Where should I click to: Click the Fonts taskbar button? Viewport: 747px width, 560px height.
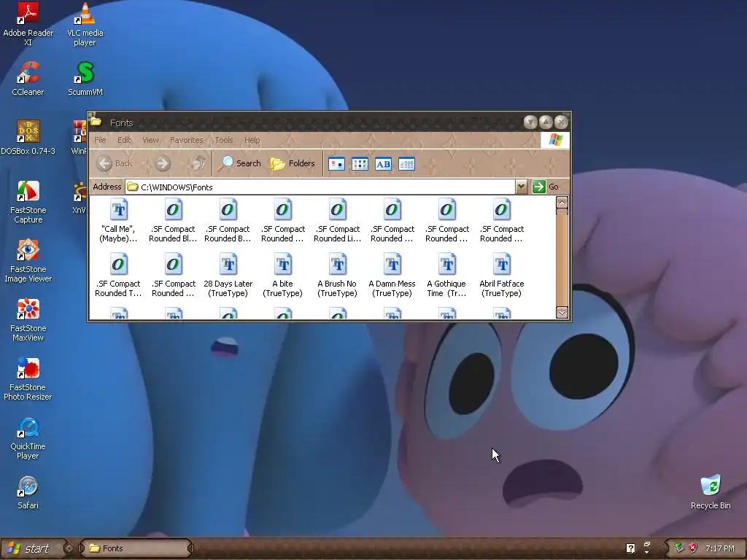click(x=136, y=548)
